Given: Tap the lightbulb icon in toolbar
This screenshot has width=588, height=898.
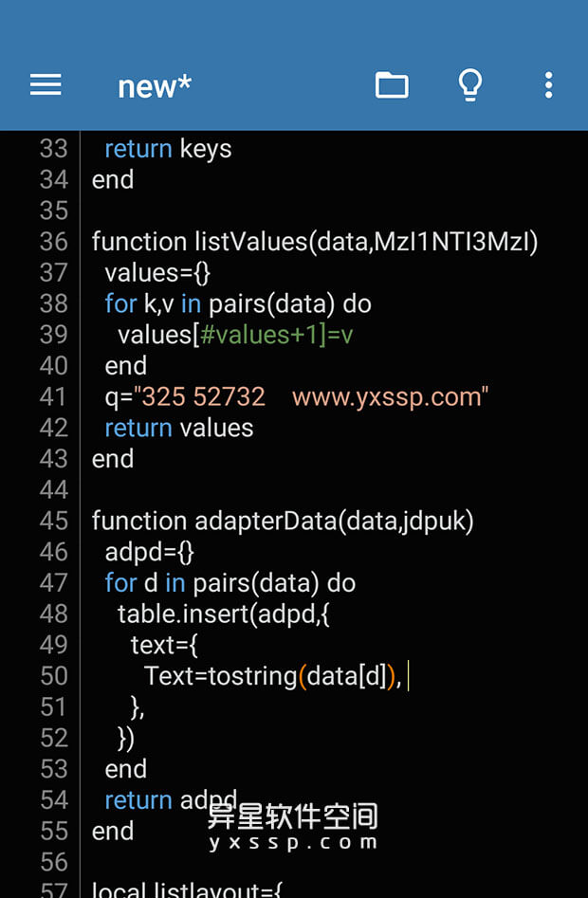Looking at the screenshot, I should (470, 85).
